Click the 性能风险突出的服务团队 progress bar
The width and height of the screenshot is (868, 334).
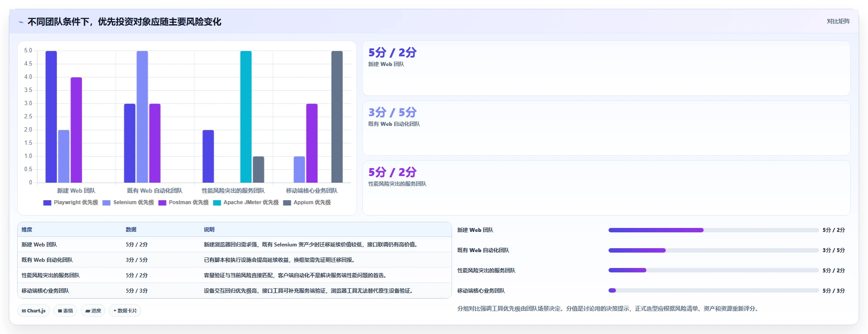click(713, 270)
